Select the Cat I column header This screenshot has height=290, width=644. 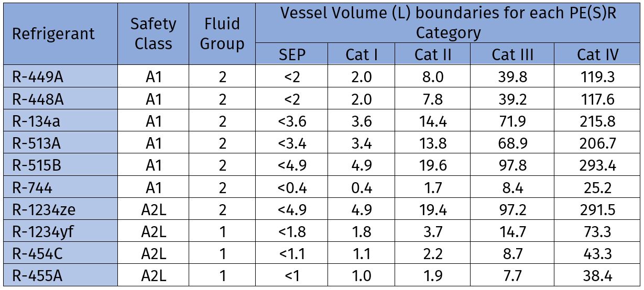[362, 54]
